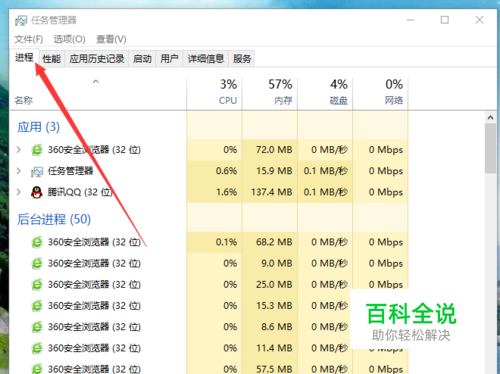Click the 11.4 MB memory cell
This screenshot has height=374, width=500.
click(270, 348)
